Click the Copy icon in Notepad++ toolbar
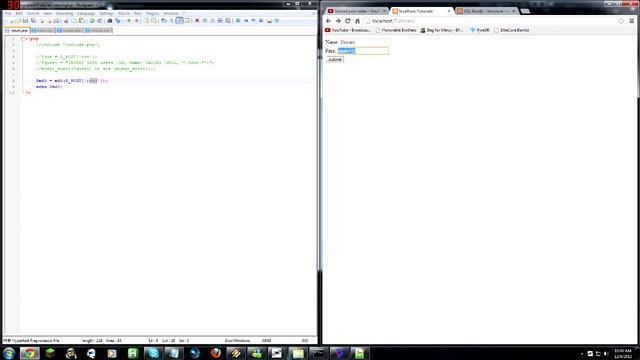This screenshot has width=640, height=360. click(x=74, y=20)
